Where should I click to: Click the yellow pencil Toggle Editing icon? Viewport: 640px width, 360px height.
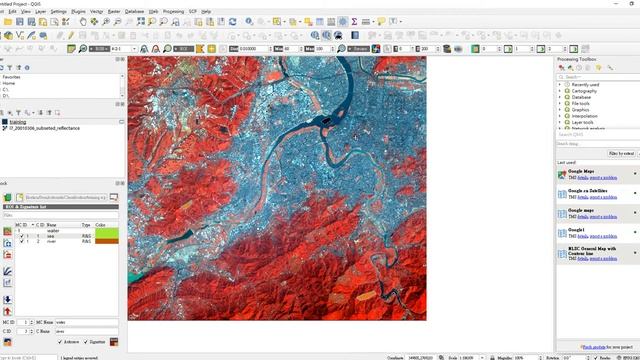coord(71,36)
